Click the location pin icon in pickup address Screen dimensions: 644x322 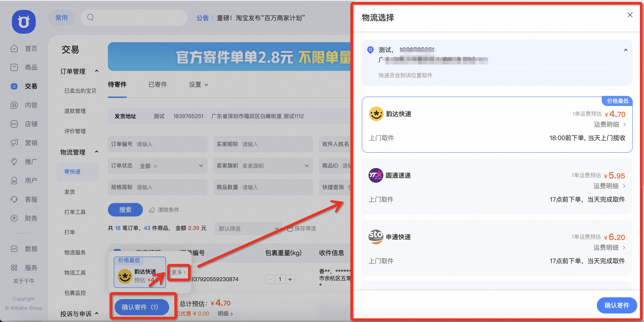[x=370, y=50]
